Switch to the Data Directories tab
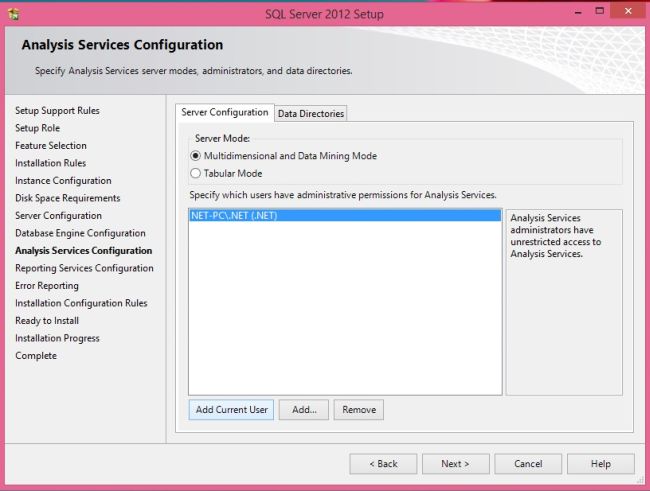 pos(311,113)
